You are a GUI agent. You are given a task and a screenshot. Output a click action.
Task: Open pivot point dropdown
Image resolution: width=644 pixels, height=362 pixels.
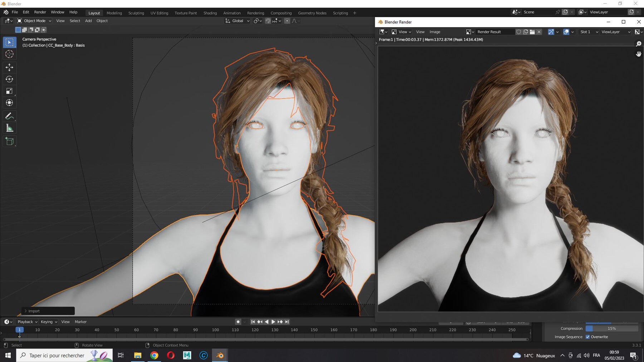[258, 21]
